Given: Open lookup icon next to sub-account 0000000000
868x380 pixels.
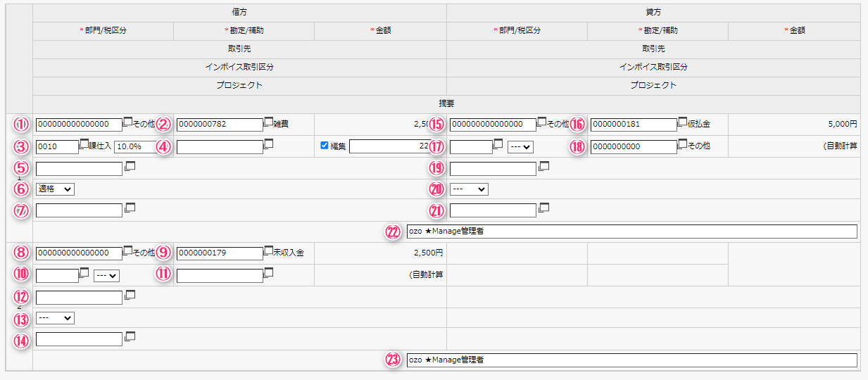Looking at the screenshot, I should point(682,144).
